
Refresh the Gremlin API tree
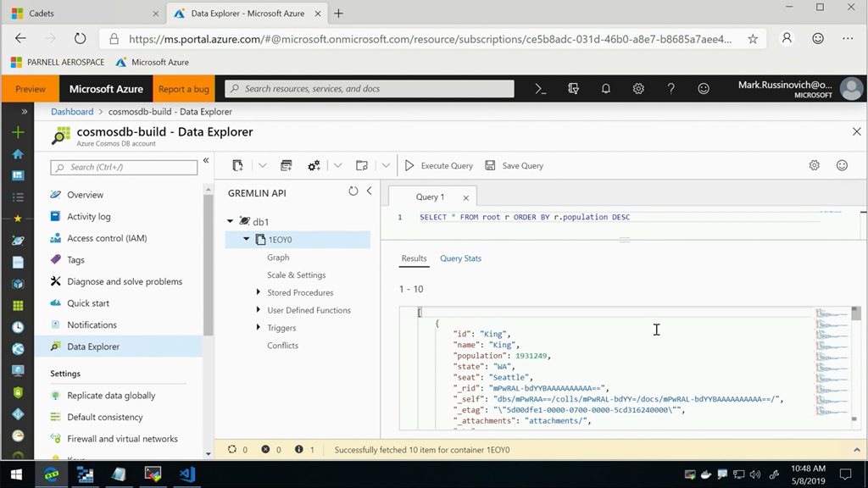[x=353, y=191]
